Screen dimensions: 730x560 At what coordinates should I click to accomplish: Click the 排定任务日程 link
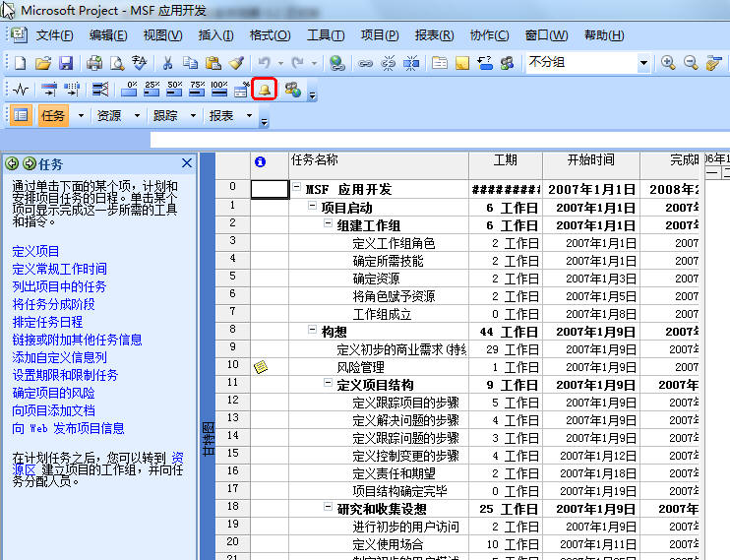(x=47, y=322)
